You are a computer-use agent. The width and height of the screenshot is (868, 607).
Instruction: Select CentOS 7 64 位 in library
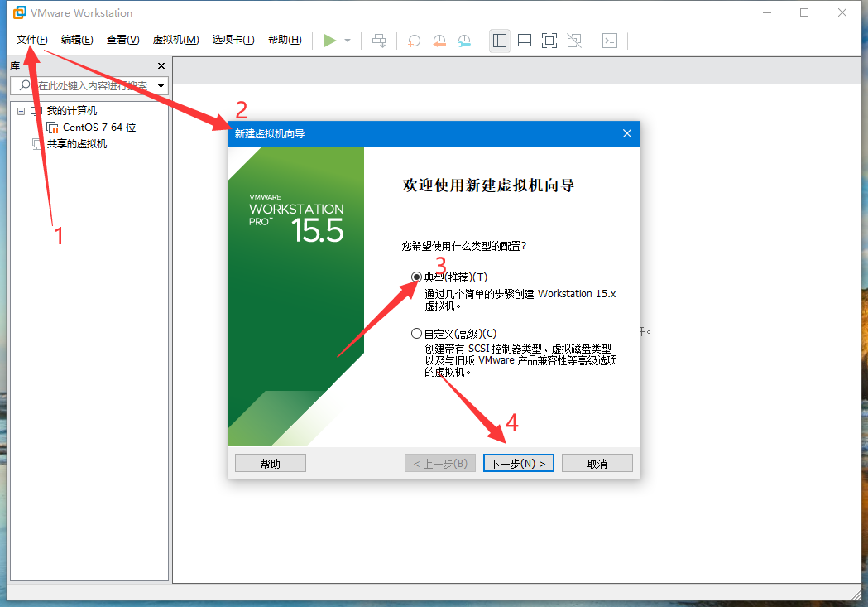click(x=98, y=128)
